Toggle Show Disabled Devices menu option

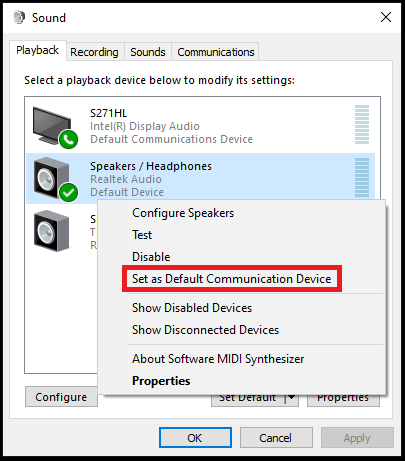click(x=192, y=308)
